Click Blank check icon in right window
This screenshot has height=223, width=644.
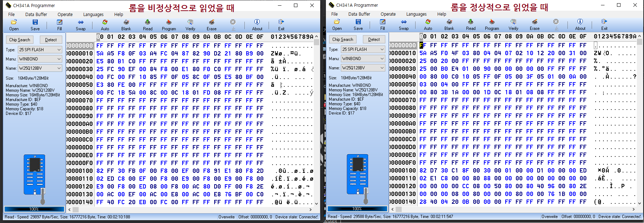[x=449, y=25]
